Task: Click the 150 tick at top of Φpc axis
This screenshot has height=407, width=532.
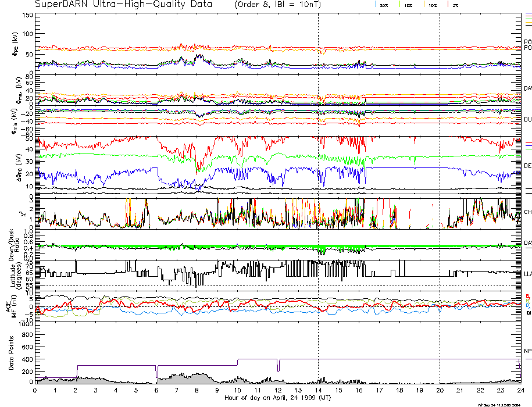Action: (27, 15)
